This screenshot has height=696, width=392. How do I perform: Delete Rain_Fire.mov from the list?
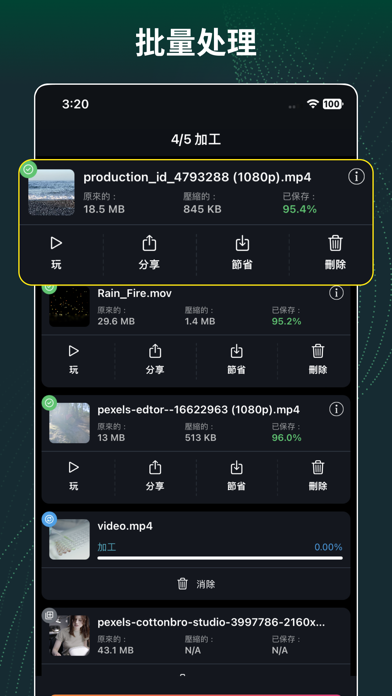point(318,360)
